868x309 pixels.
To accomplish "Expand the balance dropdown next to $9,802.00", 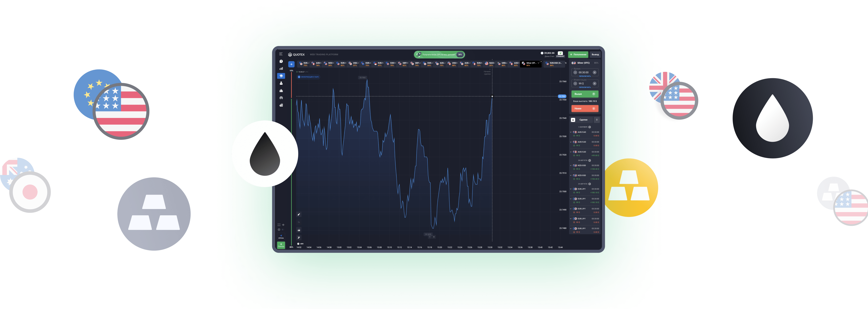I will (542, 53).
